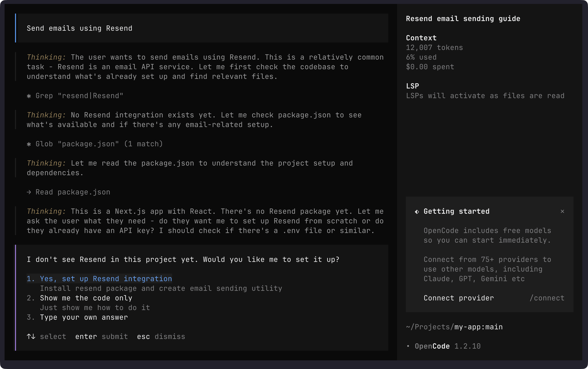Click the arrow icon beside Read package.json
The height and width of the screenshot is (369, 588).
(29, 192)
